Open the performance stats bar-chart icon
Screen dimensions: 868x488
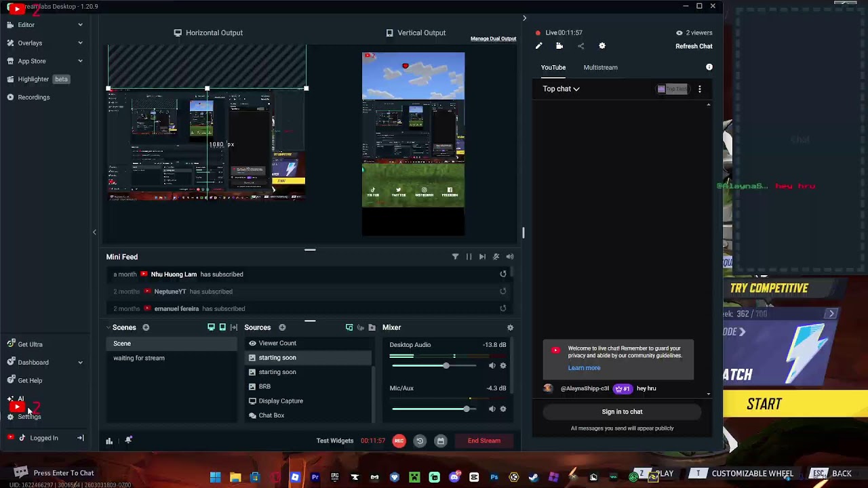click(109, 441)
